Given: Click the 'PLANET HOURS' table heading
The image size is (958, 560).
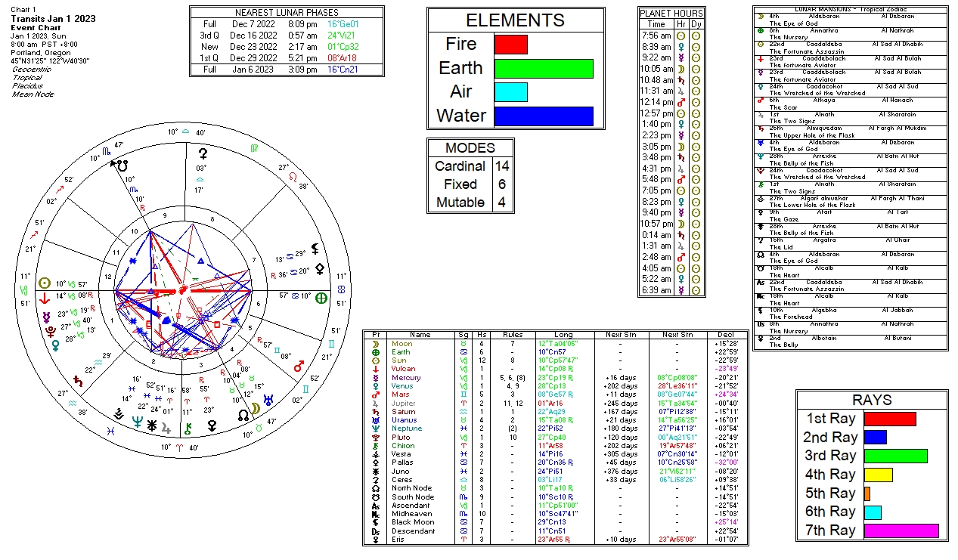Looking at the screenshot, I should (671, 14).
